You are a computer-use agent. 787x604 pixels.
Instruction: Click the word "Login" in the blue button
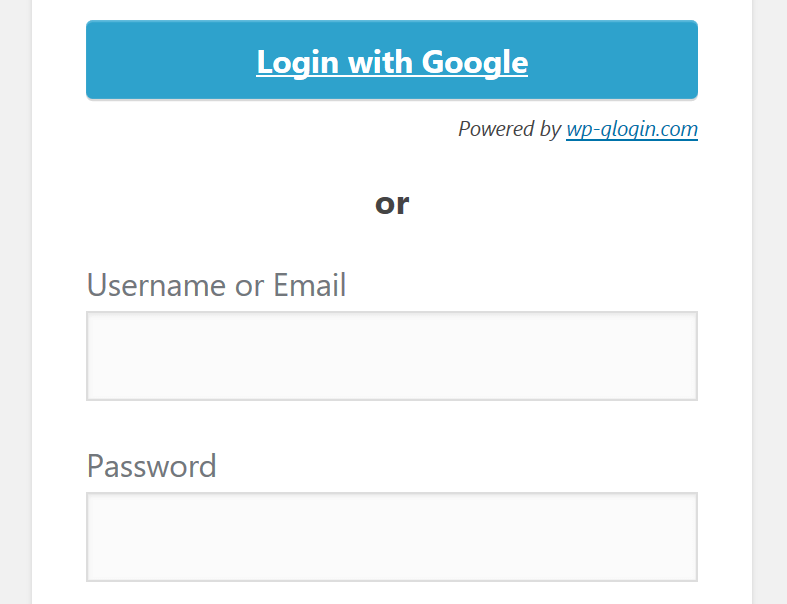point(298,62)
